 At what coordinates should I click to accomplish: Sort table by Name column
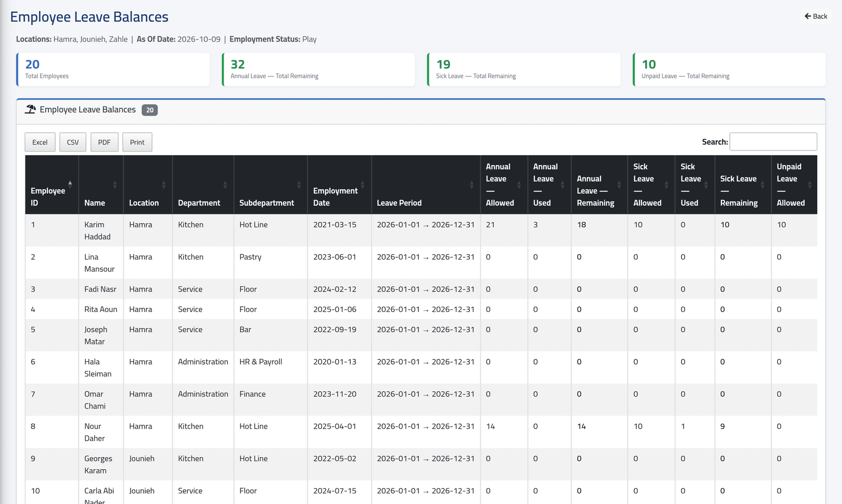click(x=101, y=185)
